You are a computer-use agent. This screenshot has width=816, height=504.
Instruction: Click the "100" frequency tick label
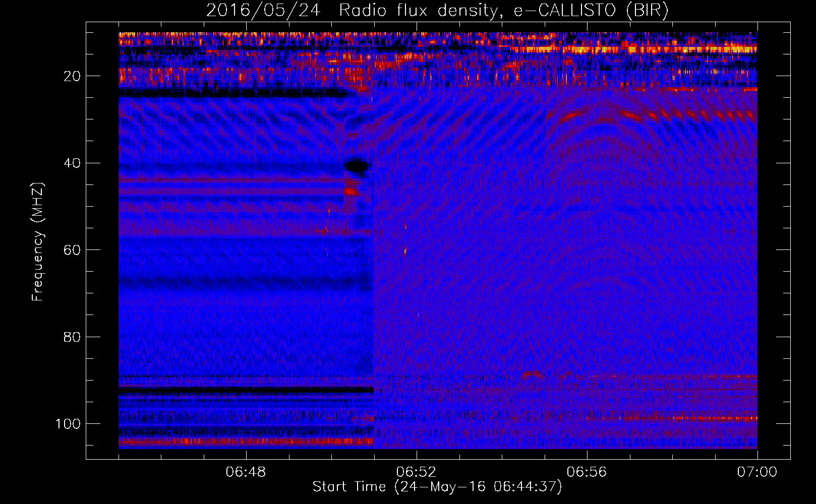[68, 424]
